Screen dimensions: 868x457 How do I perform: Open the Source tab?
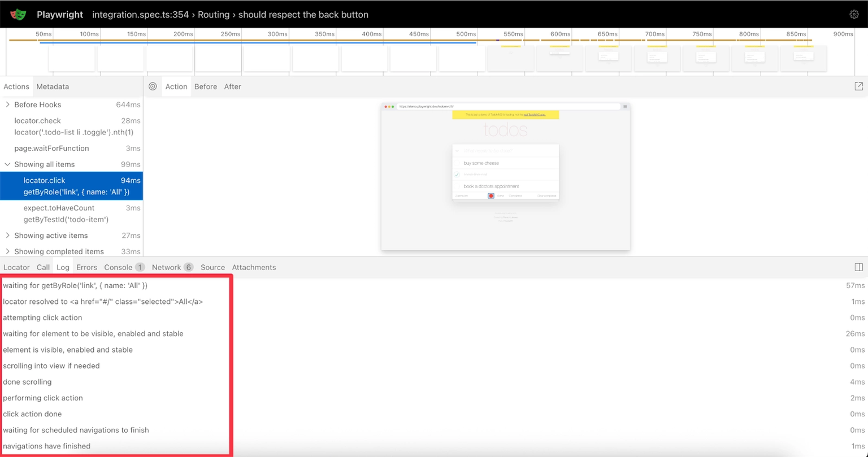point(213,267)
